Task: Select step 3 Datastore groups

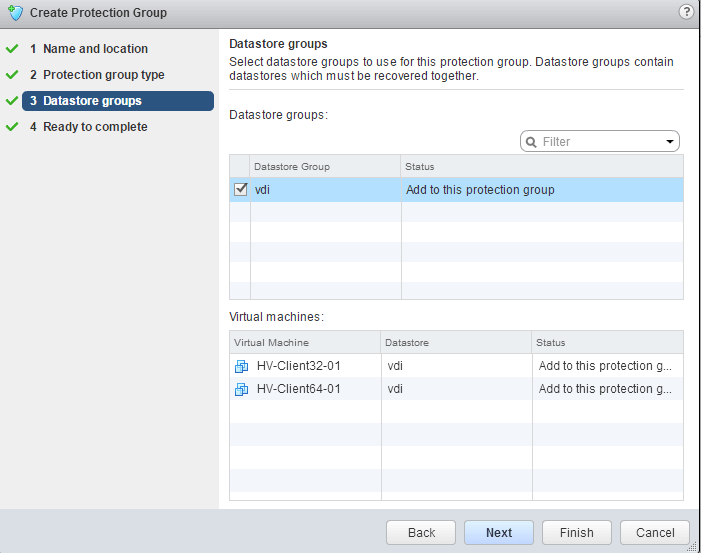Action: click(x=92, y=101)
